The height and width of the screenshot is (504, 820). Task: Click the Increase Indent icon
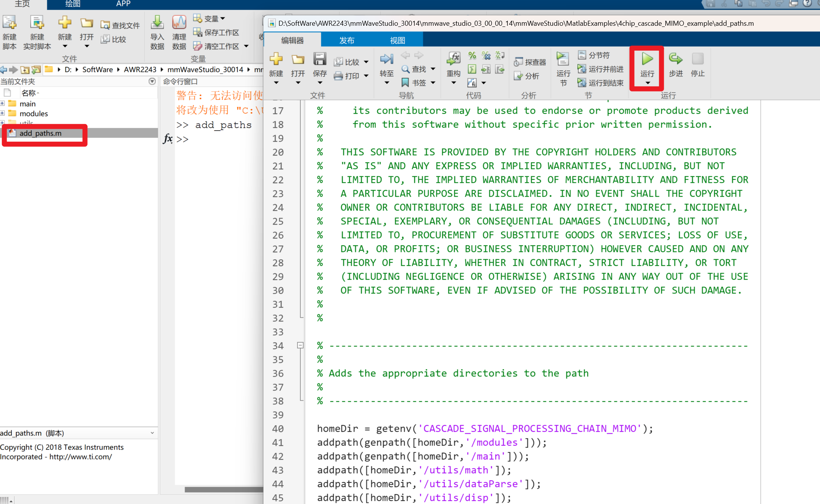(486, 69)
